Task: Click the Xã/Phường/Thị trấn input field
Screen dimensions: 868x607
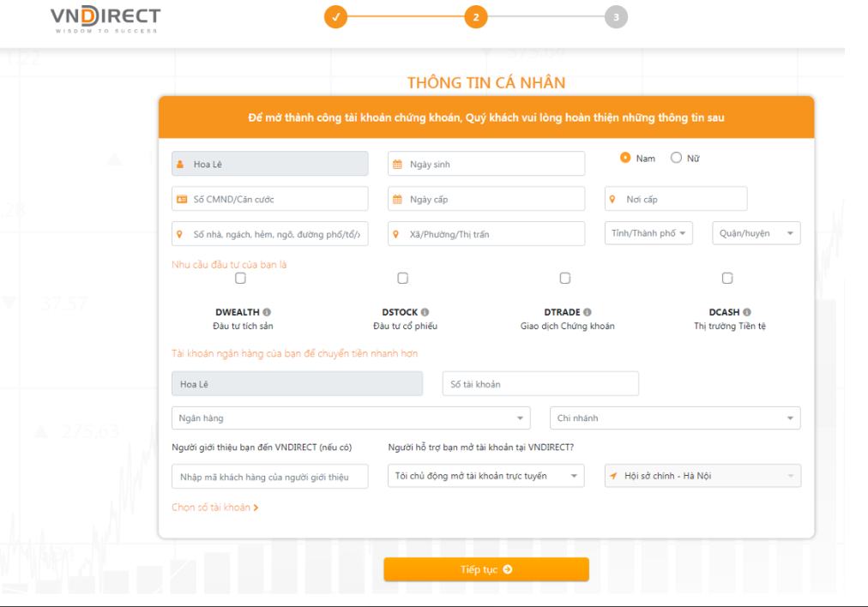Action: [486, 233]
